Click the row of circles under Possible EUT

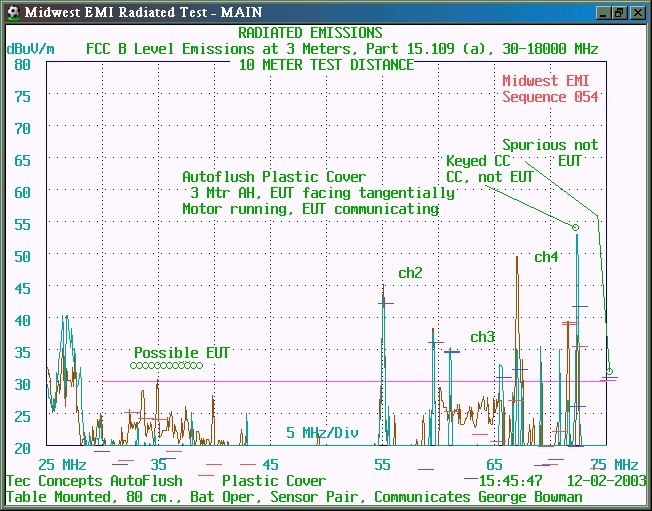167,366
